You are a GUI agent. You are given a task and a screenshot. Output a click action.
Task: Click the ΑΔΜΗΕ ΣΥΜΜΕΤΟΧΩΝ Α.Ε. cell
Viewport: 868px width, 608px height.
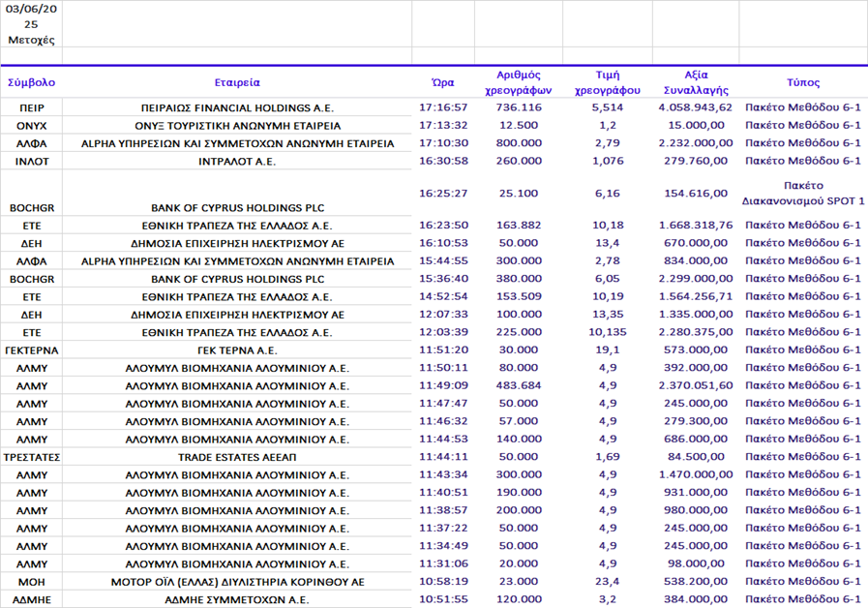(237, 599)
